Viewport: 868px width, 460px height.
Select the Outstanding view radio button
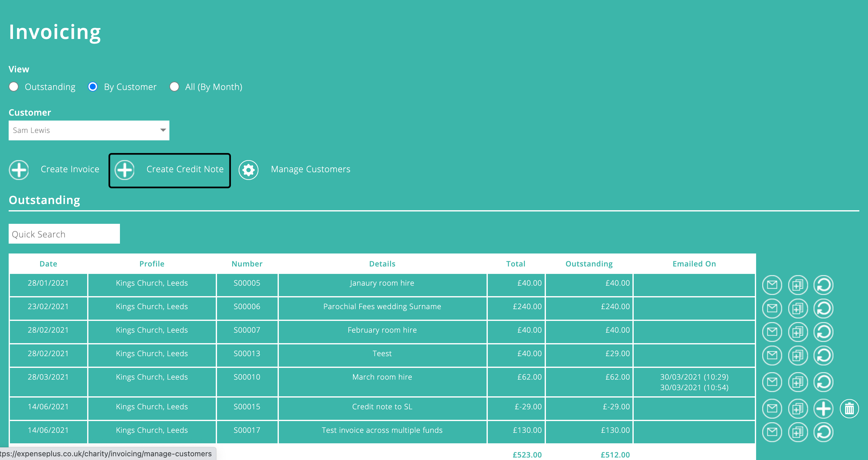pos(14,87)
